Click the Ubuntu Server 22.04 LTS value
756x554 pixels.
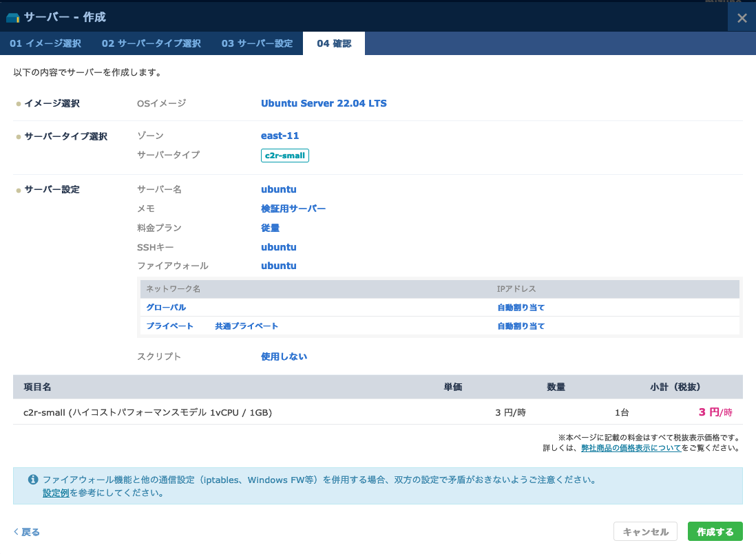[324, 103]
